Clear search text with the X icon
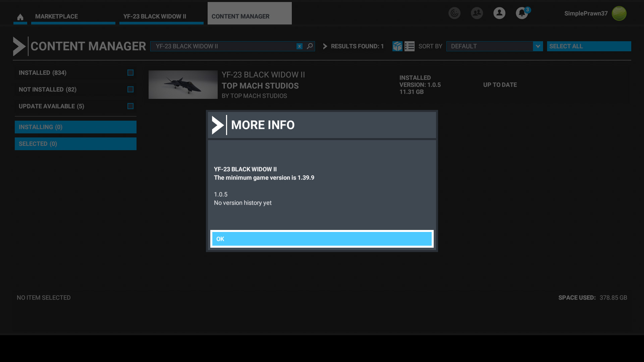The height and width of the screenshot is (362, 644). click(x=300, y=46)
